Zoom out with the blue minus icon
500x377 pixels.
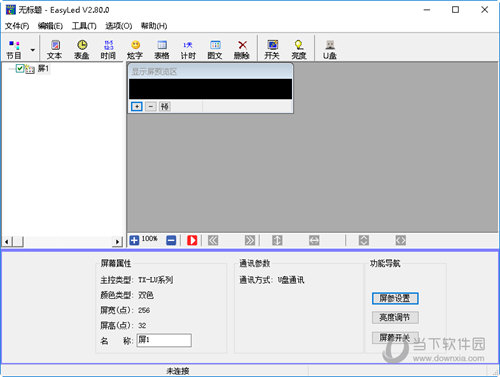[x=171, y=240]
